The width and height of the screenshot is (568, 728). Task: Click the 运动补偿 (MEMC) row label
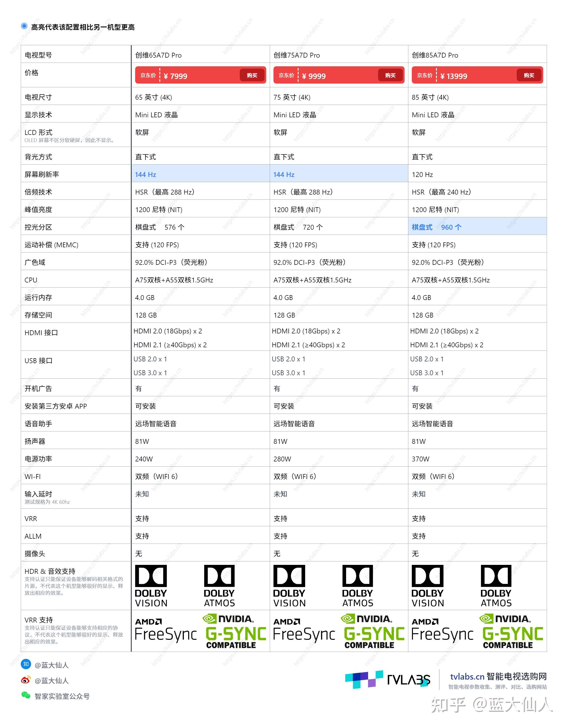point(51,245)
